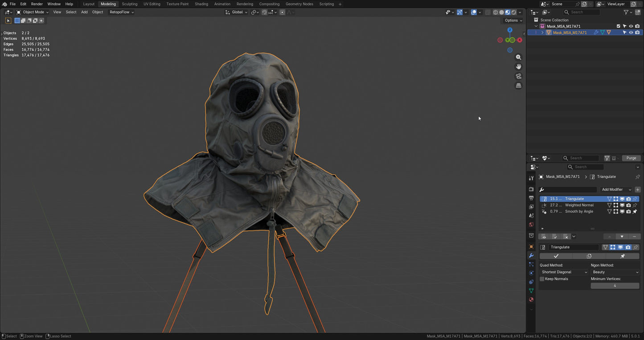Image resolution: width=644 pixels, height=340 pixels.
Task: Expand the Mask_MSA_M17A71 object in outliner
Action: 543,33
